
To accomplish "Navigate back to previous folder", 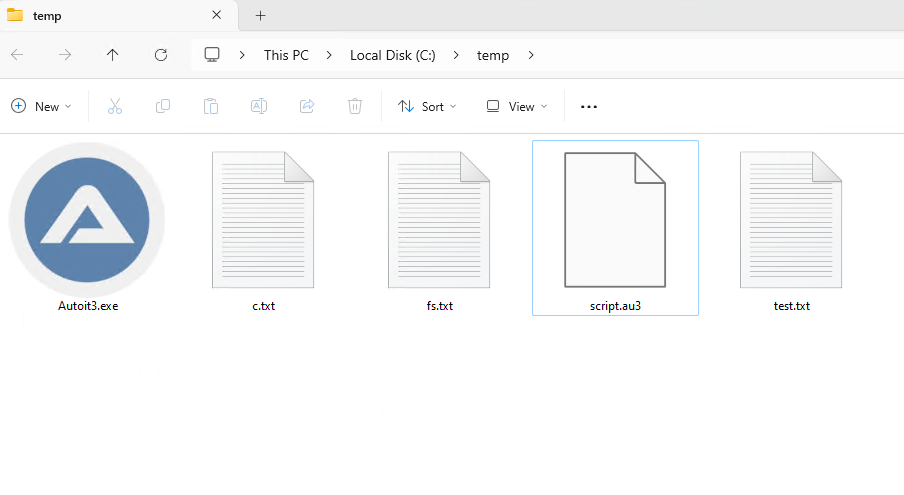I will pos(17,55).
